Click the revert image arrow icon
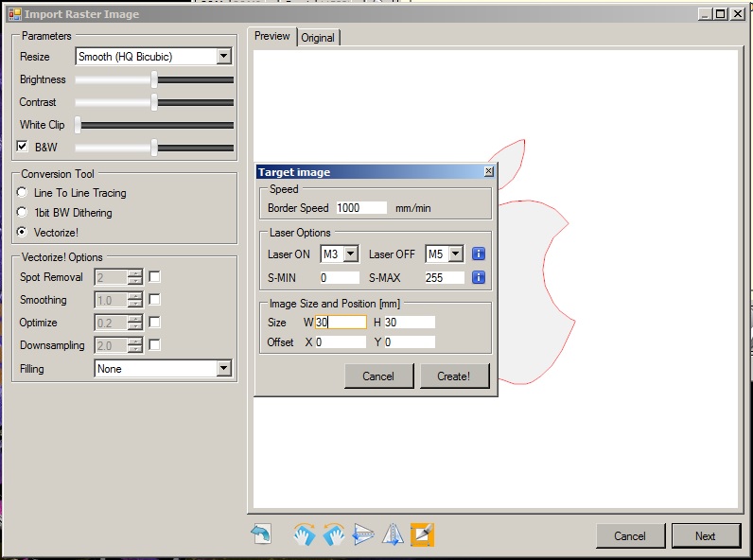The height and width of the screenshot is (560, 753). [260, 535]
